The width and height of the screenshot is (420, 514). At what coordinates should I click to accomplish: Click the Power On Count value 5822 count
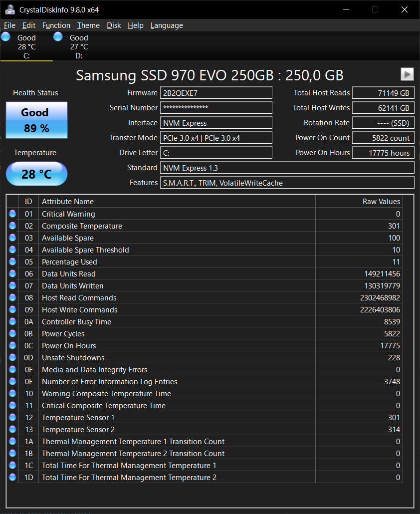(x=383, y=138)
